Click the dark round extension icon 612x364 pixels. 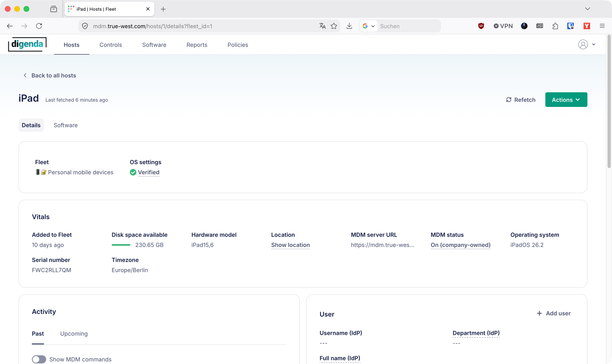point(524,26)
